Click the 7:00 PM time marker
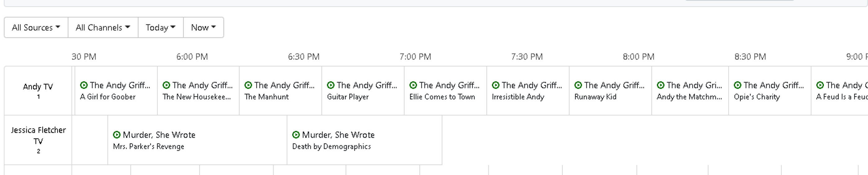This screenshot has height=175, width=868. pos(415,57)
